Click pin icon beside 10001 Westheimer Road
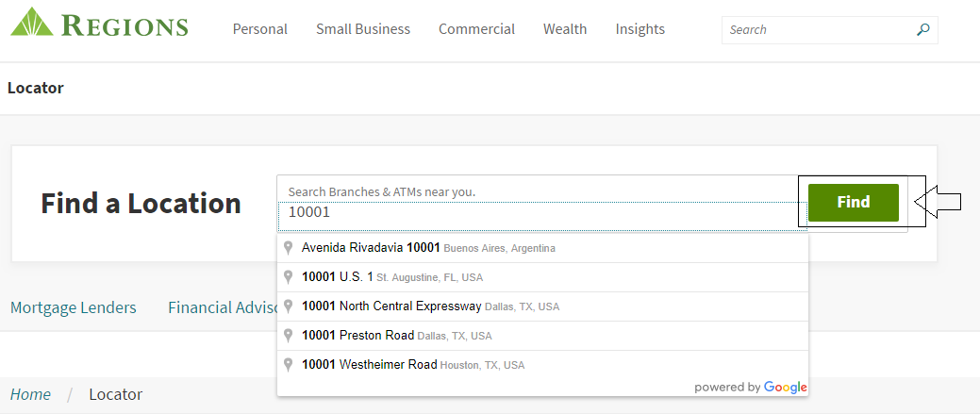Image resolution: width=980 pixels, height=414 pixels. [289, 365]
